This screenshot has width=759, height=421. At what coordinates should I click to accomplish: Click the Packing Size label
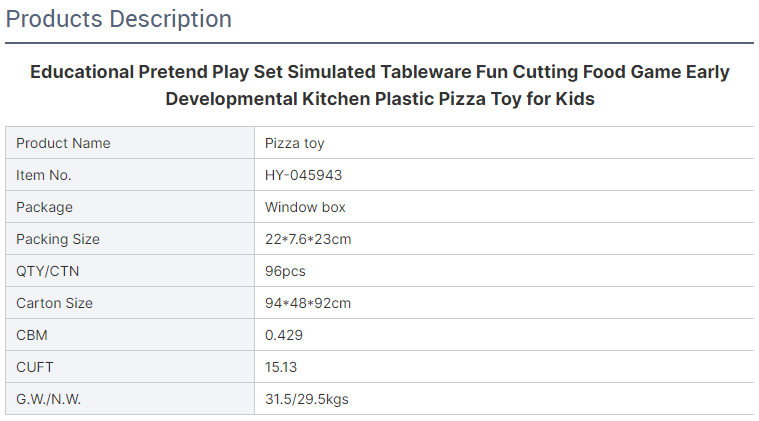[x=58, y=239]
